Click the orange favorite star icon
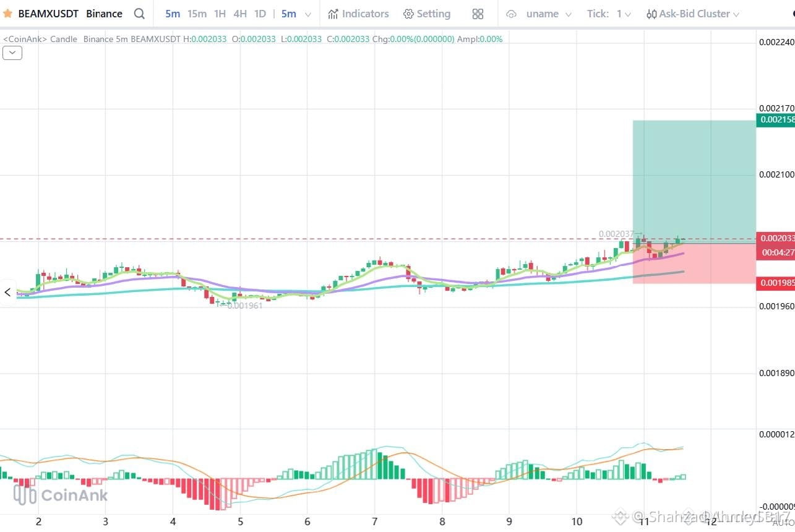Viewport: 795px width, 532px height. click(8, 14)
